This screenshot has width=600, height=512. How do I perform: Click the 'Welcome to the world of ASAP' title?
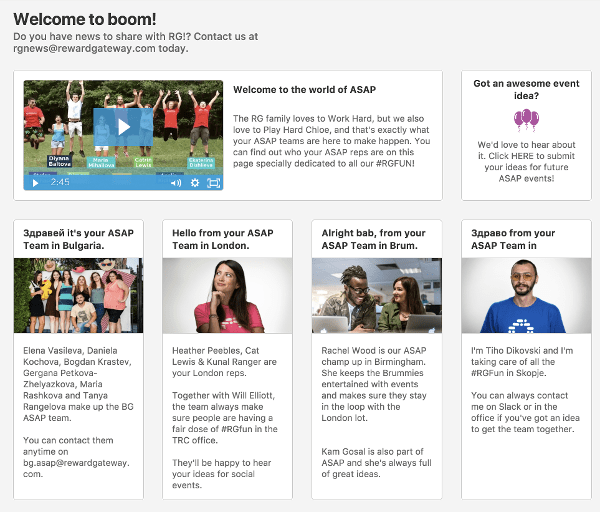(289, 90)
